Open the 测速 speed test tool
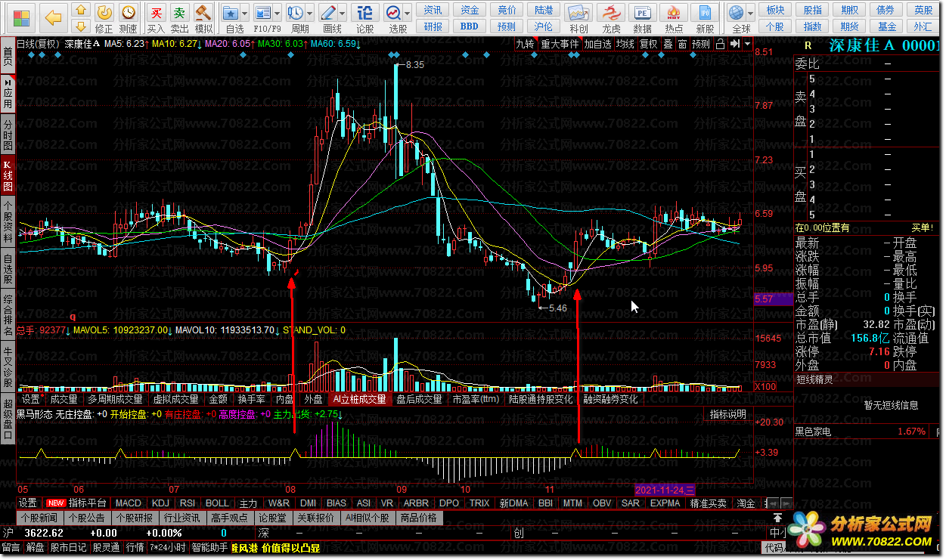 (x=129, y=17)
